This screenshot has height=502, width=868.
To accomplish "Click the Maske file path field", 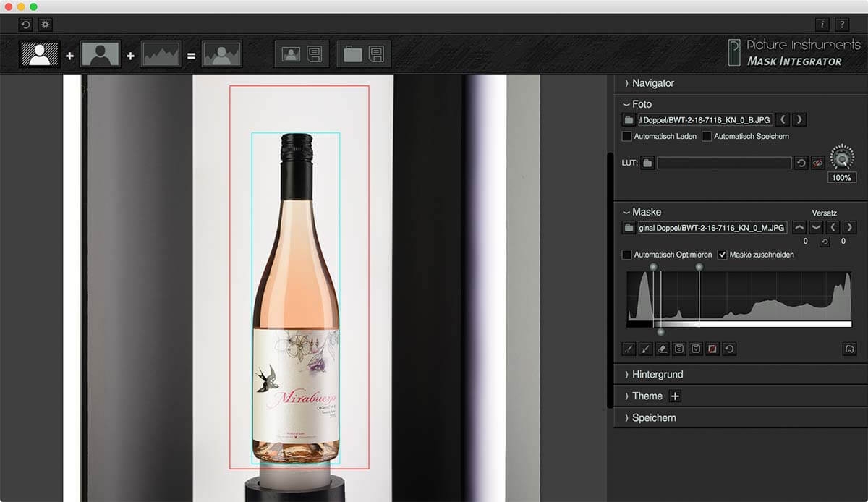I will [712, 228].
